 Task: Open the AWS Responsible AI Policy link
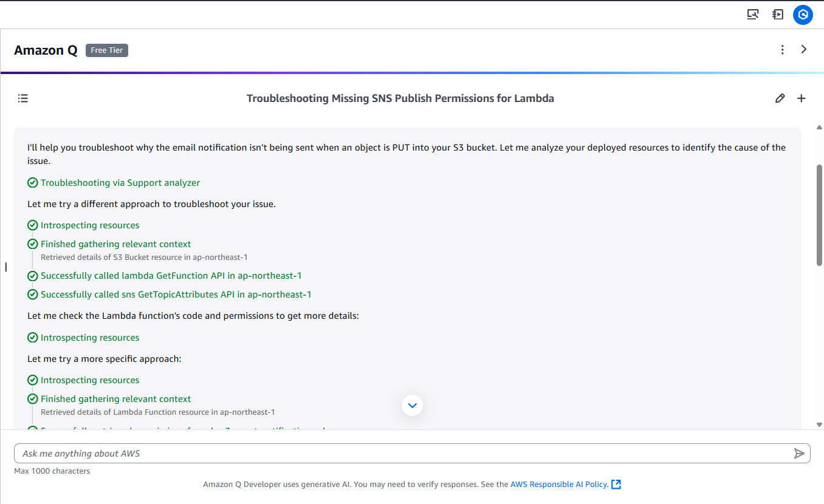560,485
